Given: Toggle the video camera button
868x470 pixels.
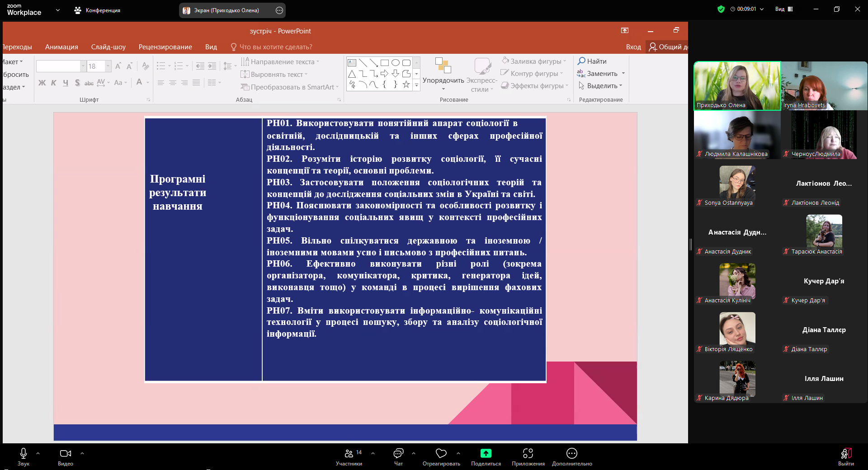Looking at the screenshot, I should click(65, 454).
